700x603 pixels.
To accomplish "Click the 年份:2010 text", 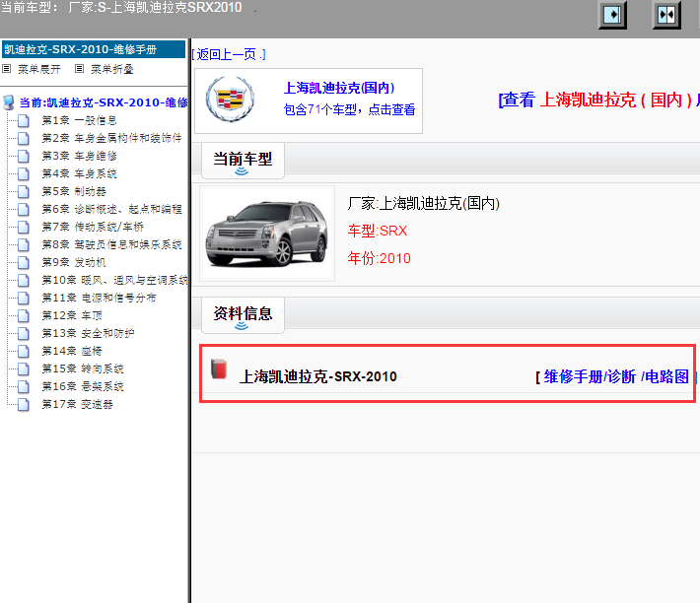I will pos(379,258).
